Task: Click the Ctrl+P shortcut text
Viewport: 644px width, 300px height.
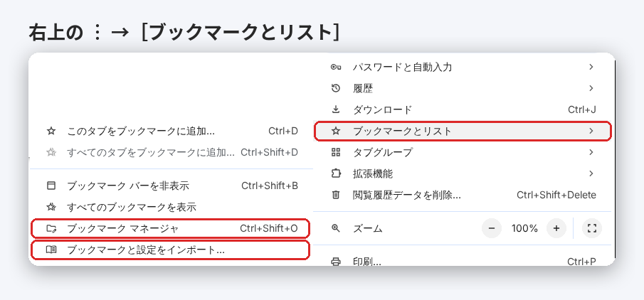Action: [582, 262]
